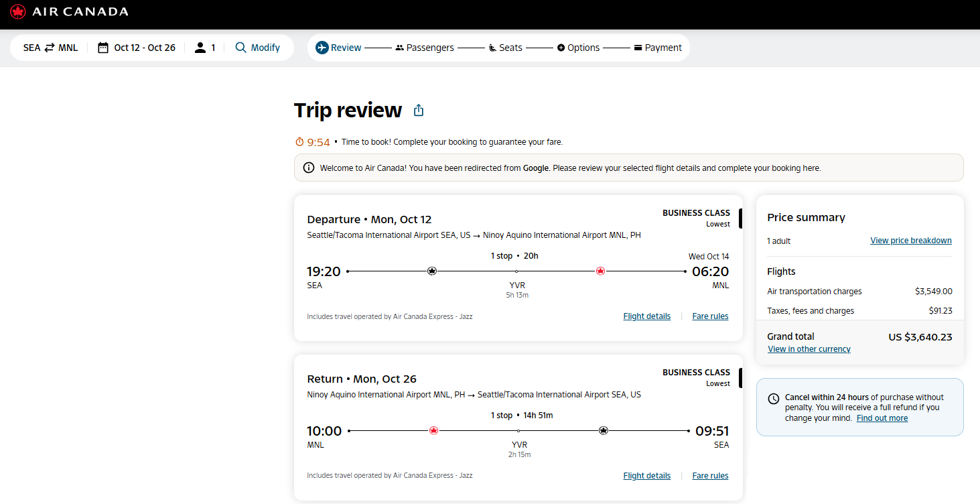Image resolution: width=980 pixels, height=504 pixels.
Task: Click the departure BUSINESS CLASS label
Action: (696, 213)
